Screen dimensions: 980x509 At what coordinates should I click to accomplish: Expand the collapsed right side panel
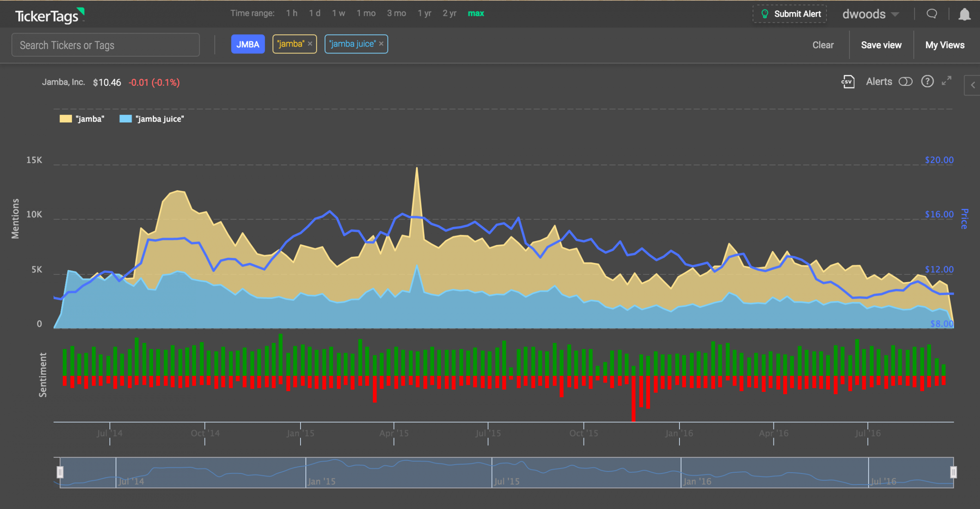tap(973, 85)
